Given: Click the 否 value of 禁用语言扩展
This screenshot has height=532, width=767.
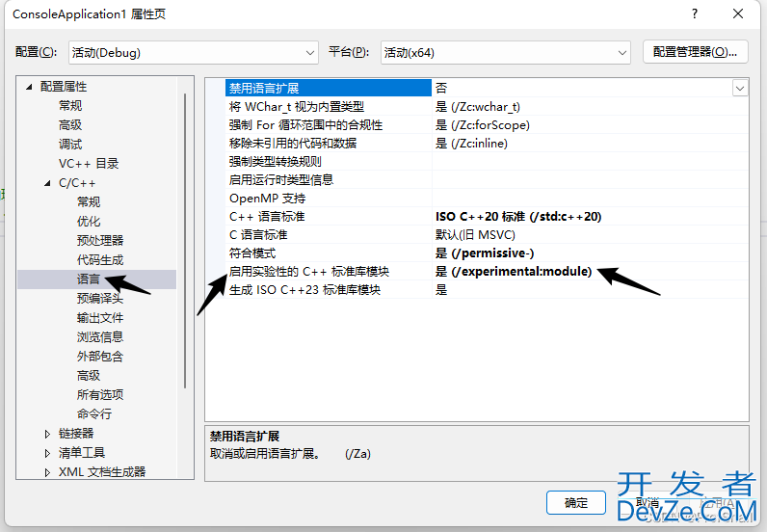Looking at the screenshot, I should 441,88.
